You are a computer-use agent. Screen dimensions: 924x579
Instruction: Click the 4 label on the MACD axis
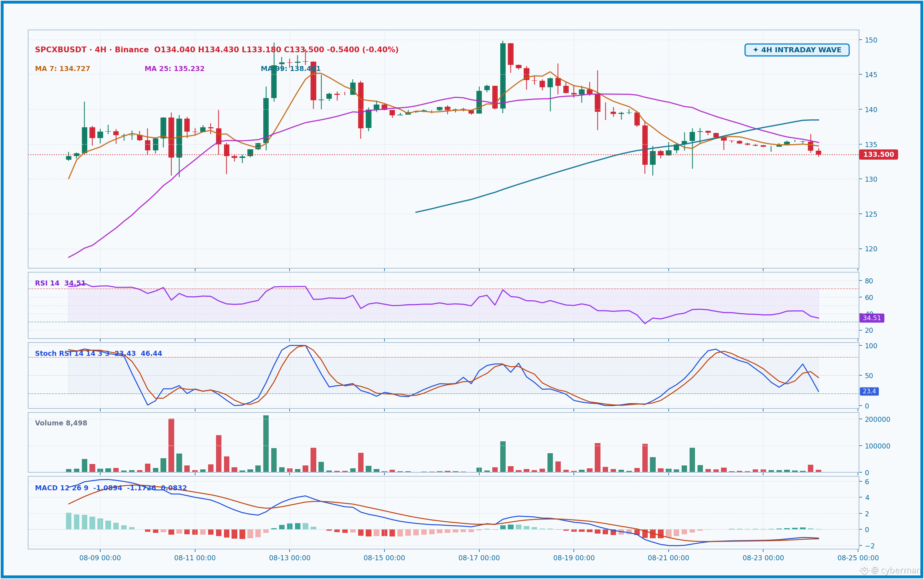[867, 498]
